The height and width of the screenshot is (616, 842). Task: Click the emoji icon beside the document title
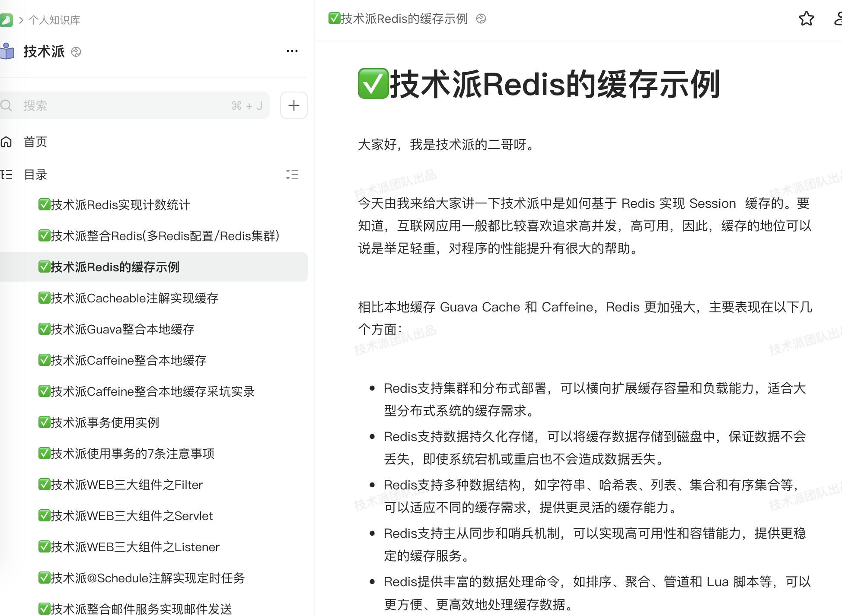tap(482, 19)
